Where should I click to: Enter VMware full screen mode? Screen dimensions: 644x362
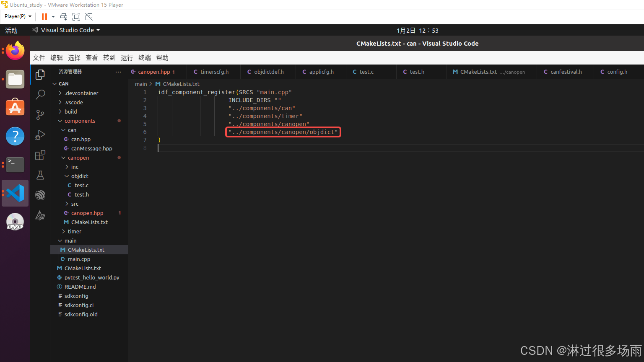tap(76, 17)
